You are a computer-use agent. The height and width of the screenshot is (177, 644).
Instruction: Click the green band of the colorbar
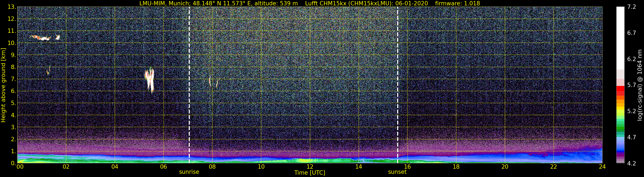(620, 125)
